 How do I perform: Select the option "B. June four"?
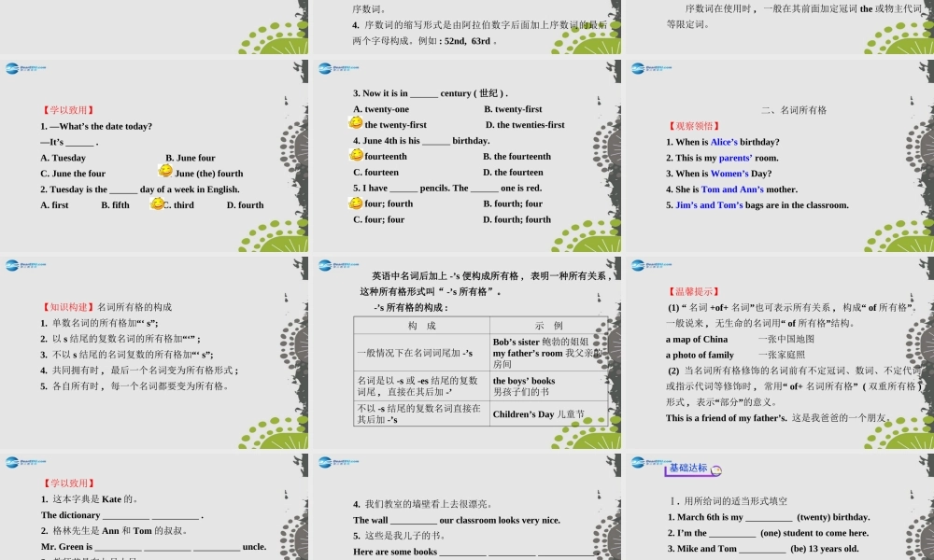click(x=190, y=158)
